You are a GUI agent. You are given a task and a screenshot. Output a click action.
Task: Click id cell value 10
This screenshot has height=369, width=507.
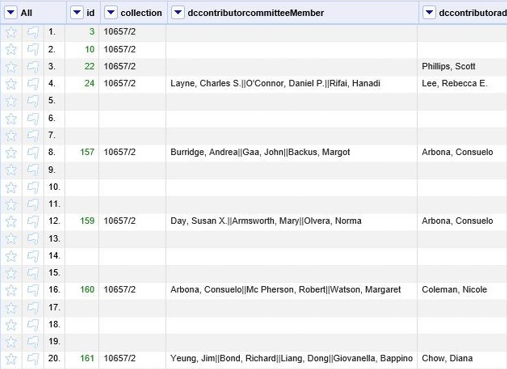[89, 49]
